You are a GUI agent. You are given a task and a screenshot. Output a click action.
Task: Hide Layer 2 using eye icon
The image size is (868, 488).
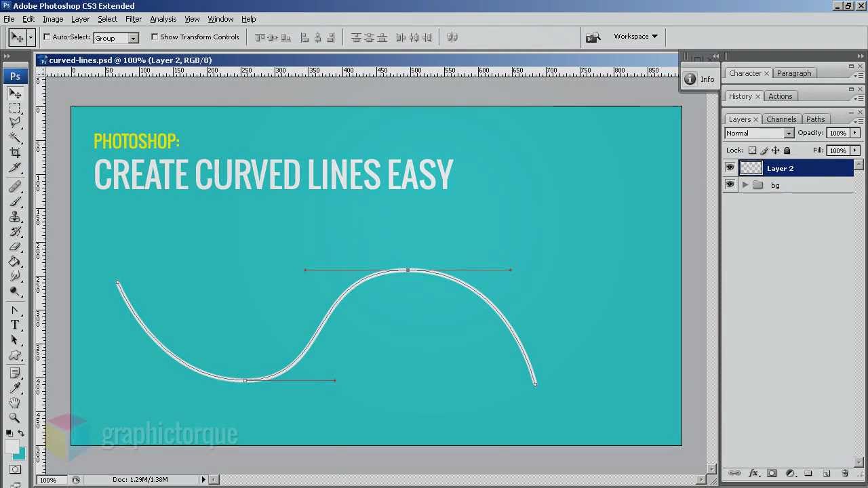click(730, 168)
